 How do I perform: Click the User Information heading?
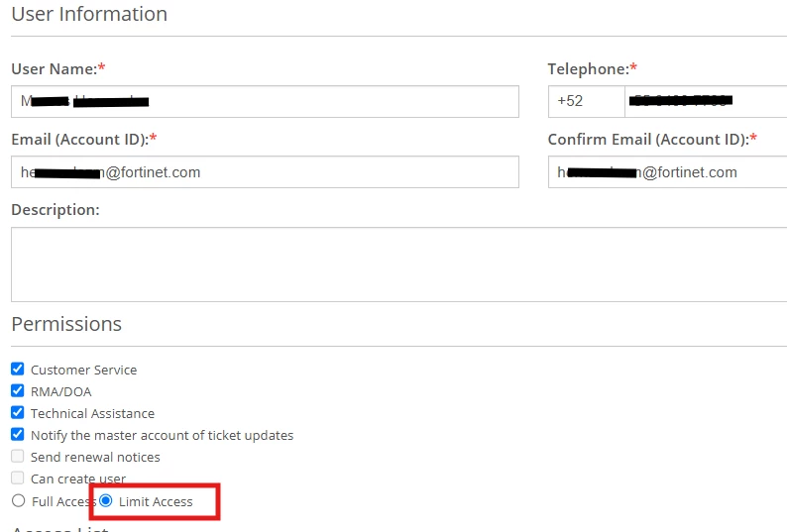point(89,14)
